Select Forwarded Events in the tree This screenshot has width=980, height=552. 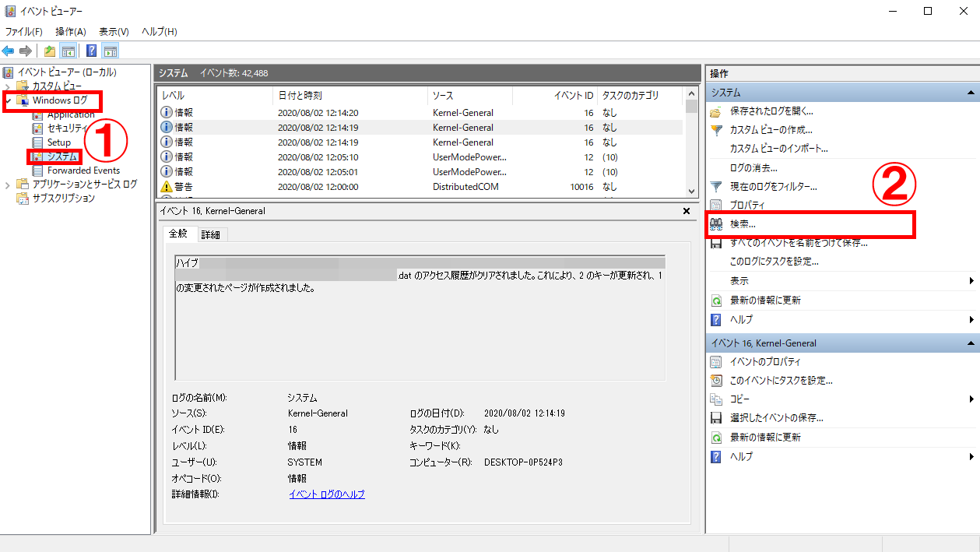tap(83, 171)
